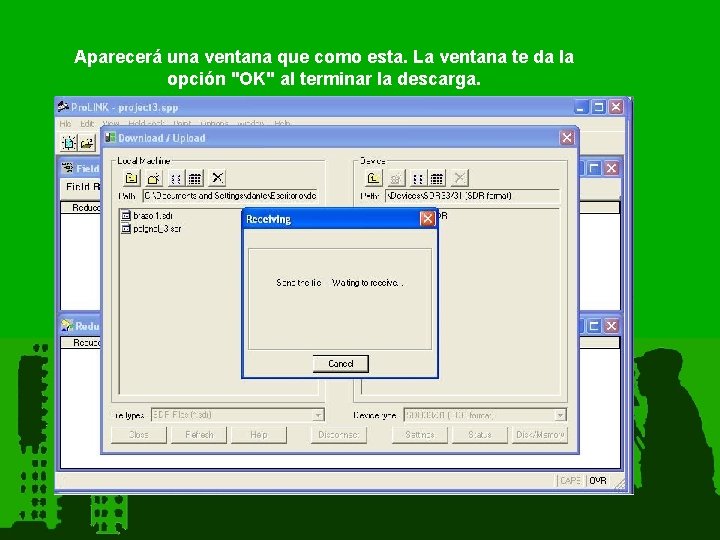Click the greyed new folder icon in Device
The image size is (720, 540).
(396, 178)
